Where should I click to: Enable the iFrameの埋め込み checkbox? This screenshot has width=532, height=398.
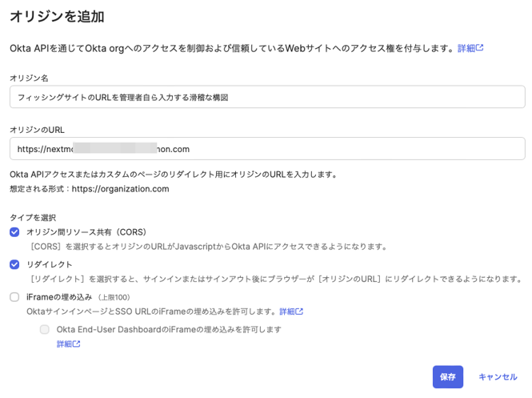pyautogui.click(x=14, y=297)
